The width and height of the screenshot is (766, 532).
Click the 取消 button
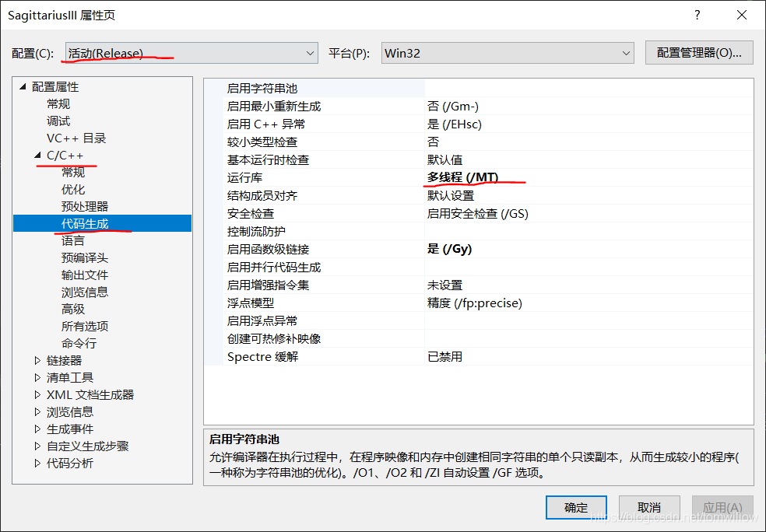(x=649, y=508)
